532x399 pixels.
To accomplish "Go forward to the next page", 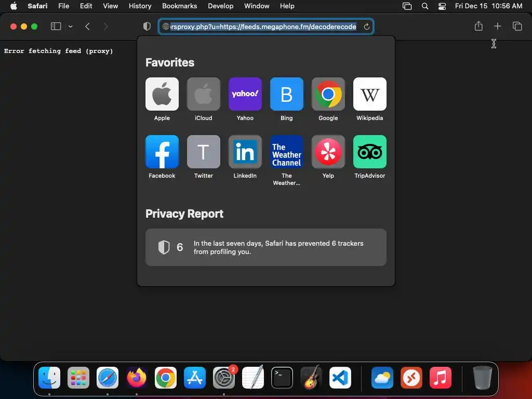I will click(105, 26).
